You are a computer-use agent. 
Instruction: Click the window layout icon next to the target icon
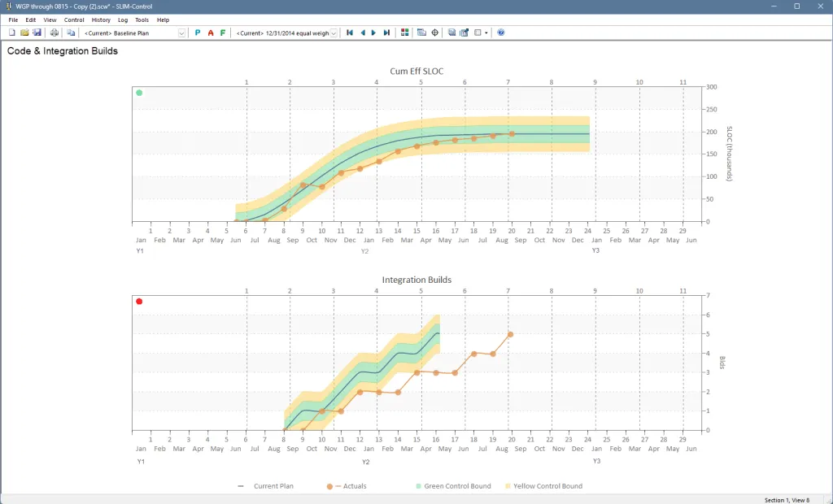[422, 33]
